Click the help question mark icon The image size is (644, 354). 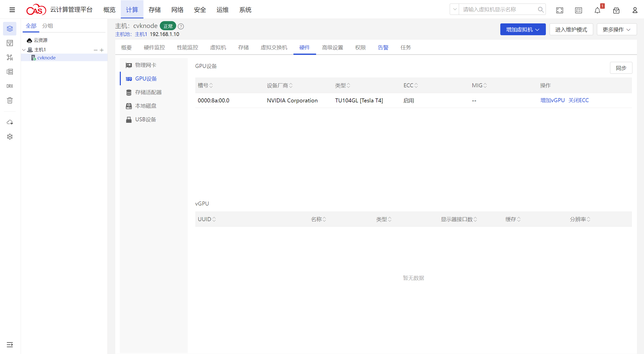pyautogui.click(x=181, y=26)
